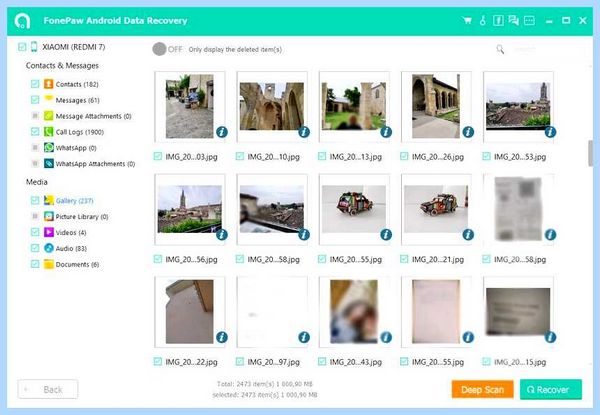Open the Messages (61) category
Viewport: 600px width, 415px height.
[x=78, y=100]
